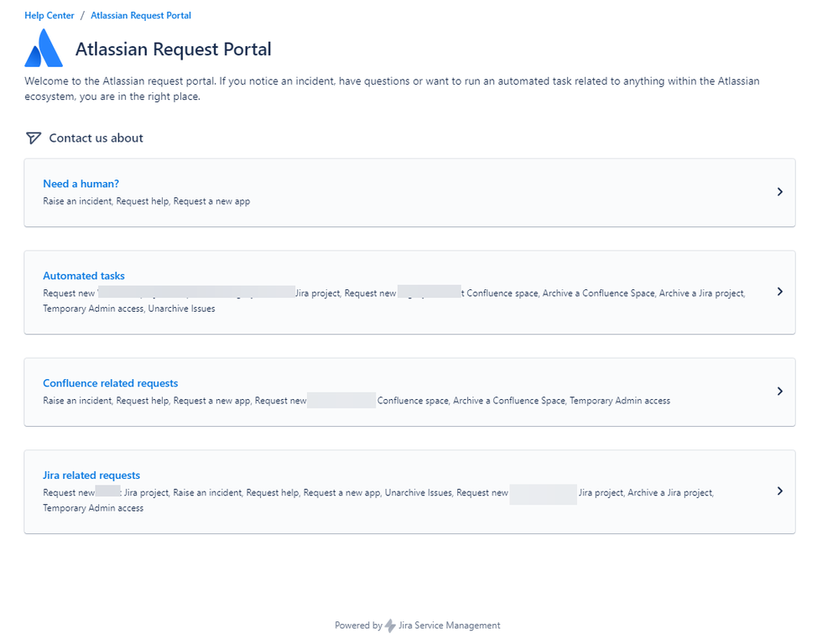Open Confluence related requests link

pos(110,383)
